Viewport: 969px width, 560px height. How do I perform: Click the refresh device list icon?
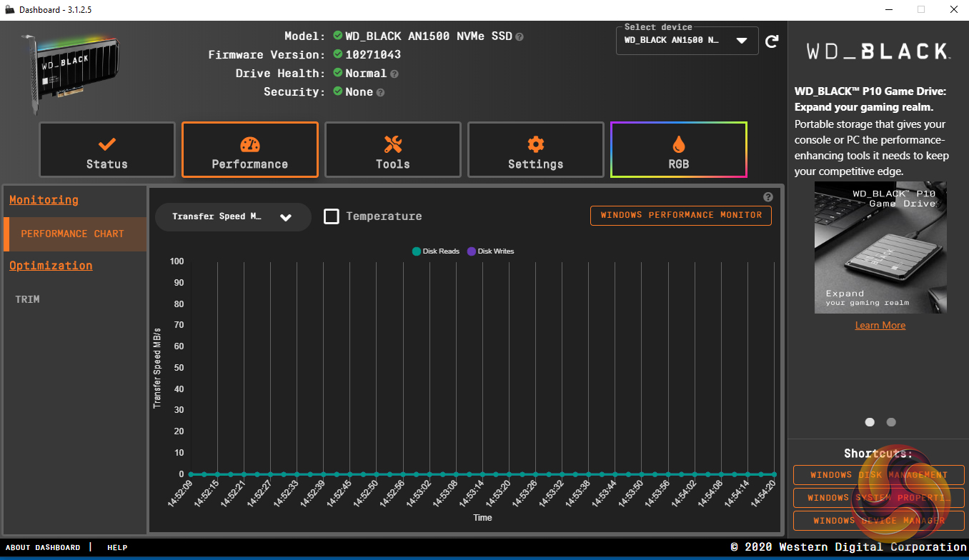(772, 41)
